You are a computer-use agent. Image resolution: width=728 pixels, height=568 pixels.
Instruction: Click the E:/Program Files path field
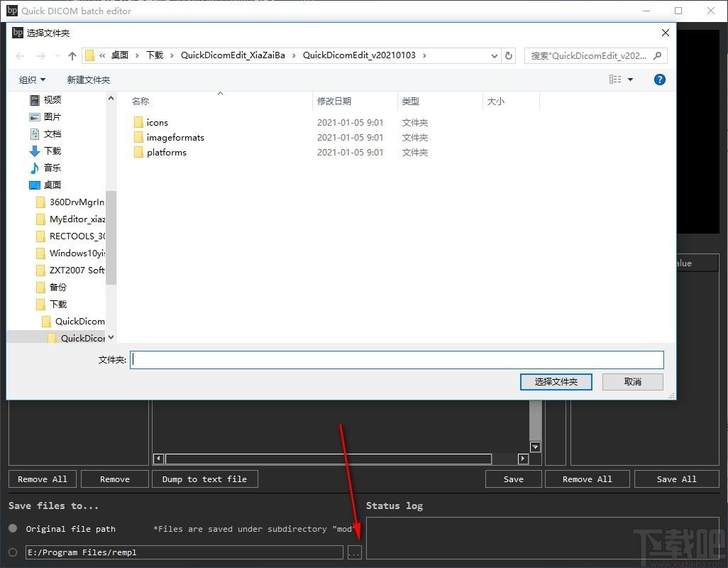(x=184, y=552)
